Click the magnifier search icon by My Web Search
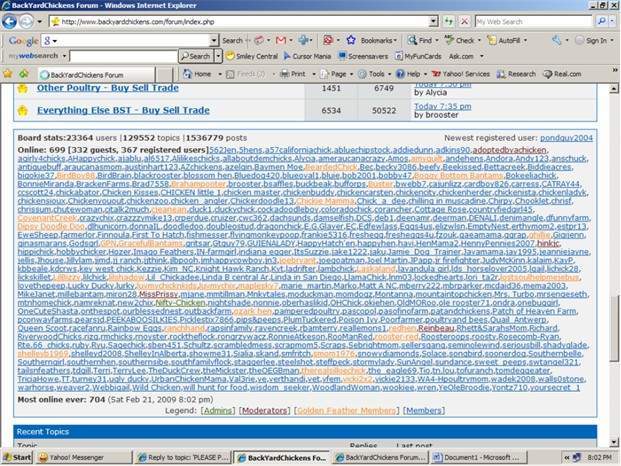 601,21
